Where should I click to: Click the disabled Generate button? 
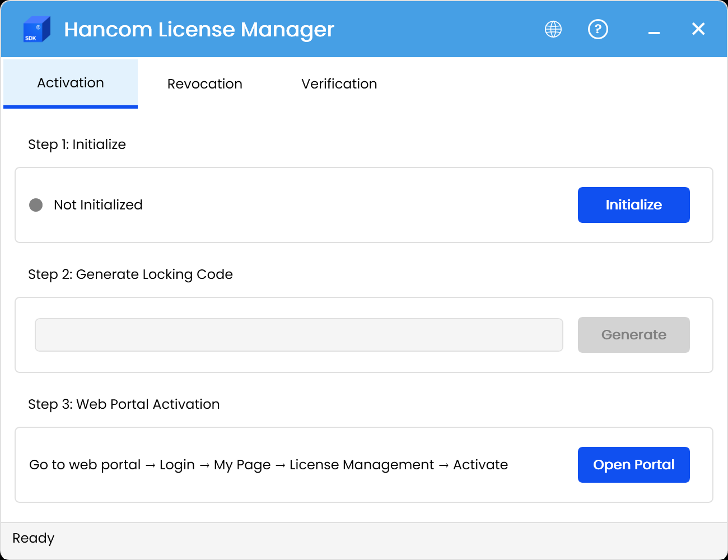tap(633, 334)
